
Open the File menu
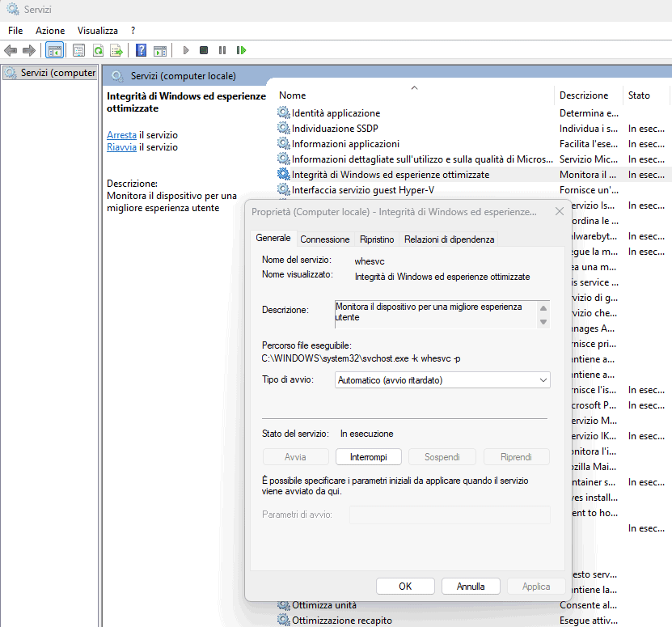coord(15,31)
